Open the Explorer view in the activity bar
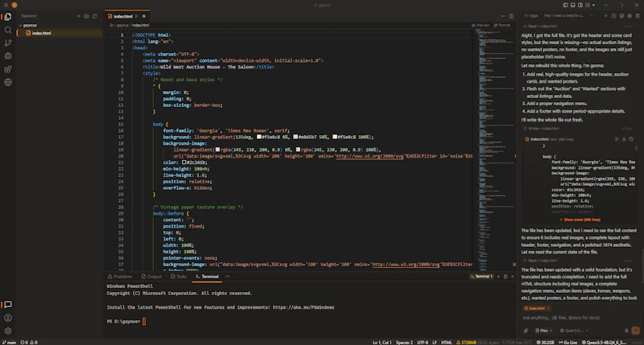Screen dimensions: 644x345 coord(8,17)
